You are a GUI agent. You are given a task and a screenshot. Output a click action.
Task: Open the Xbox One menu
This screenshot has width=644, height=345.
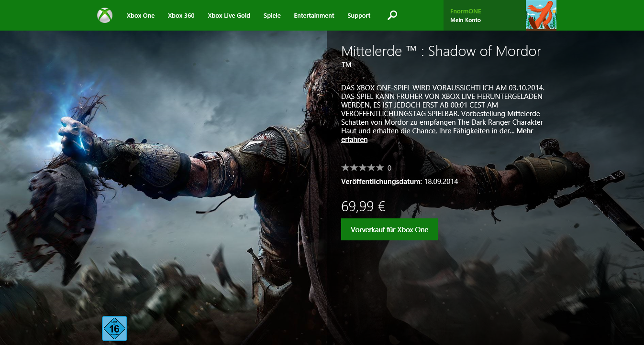pos(141,15)
